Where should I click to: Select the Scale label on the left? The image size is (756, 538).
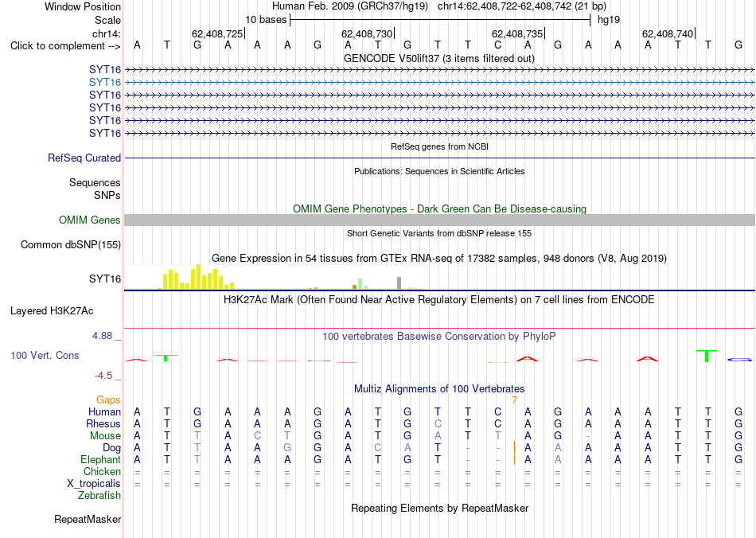107,20
